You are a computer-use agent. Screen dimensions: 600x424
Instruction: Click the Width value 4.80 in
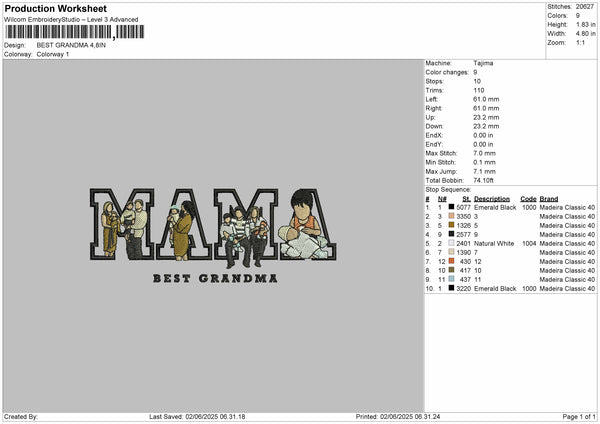click(585, 34)
